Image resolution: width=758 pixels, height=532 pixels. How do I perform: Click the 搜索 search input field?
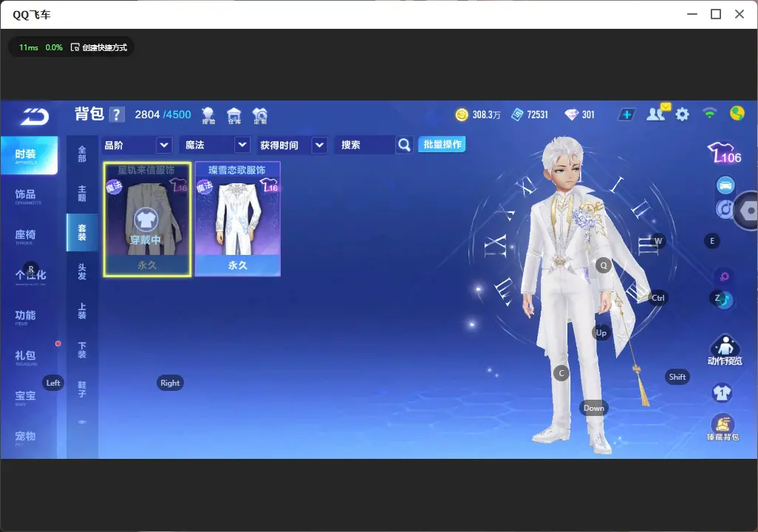[365, 145]
